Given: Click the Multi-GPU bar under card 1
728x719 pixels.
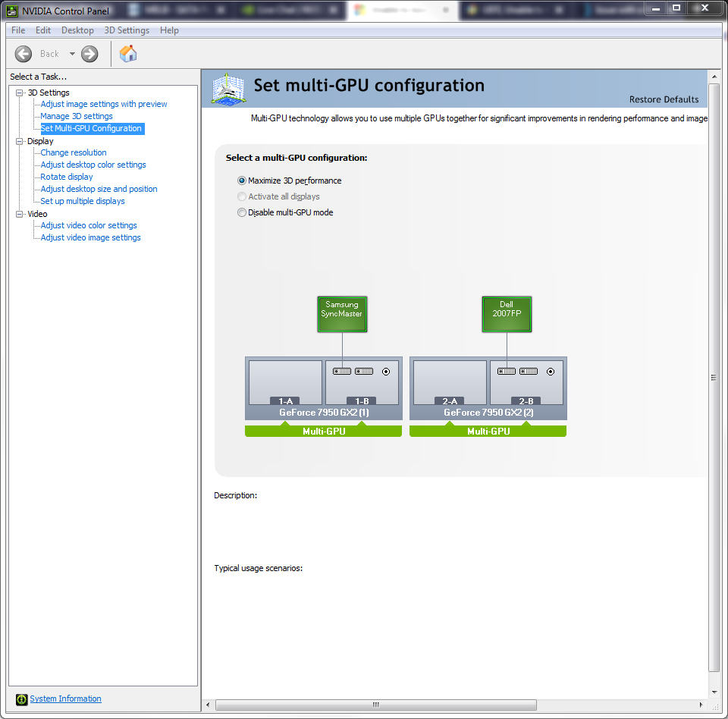Looking at the screenshot, I should click(324, 431).
